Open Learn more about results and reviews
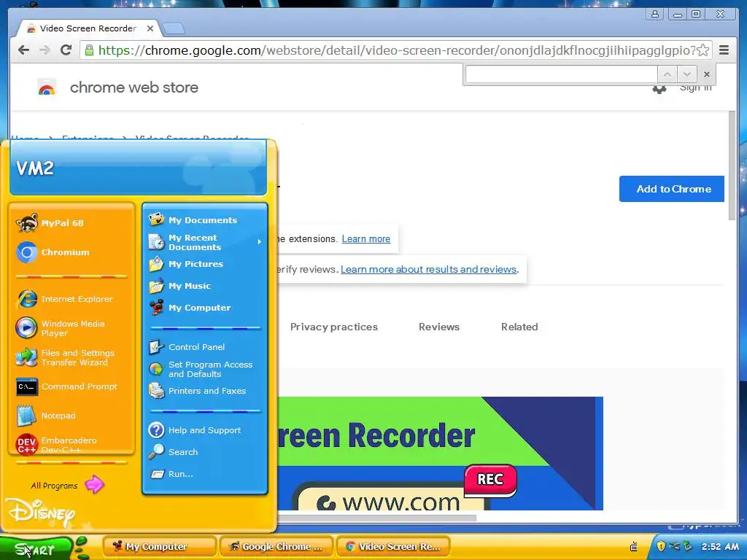The width and height of the screenshot is (747, 560). coord(428,270)
